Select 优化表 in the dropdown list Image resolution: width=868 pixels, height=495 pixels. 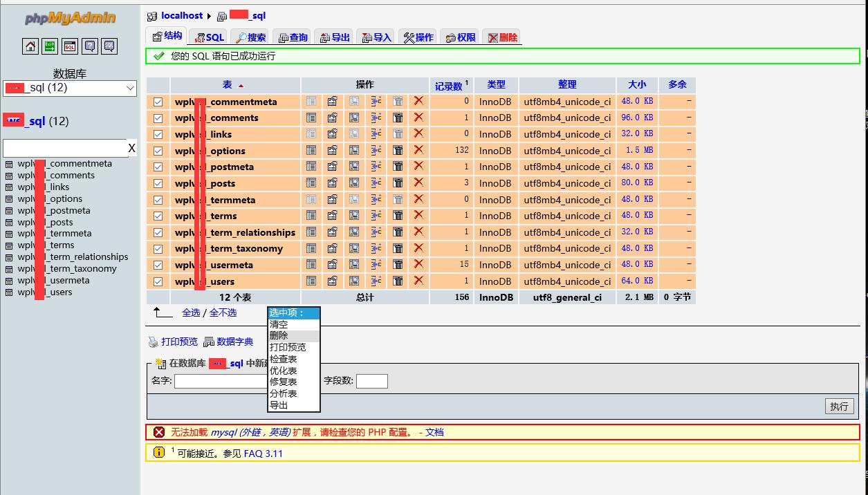284,371
